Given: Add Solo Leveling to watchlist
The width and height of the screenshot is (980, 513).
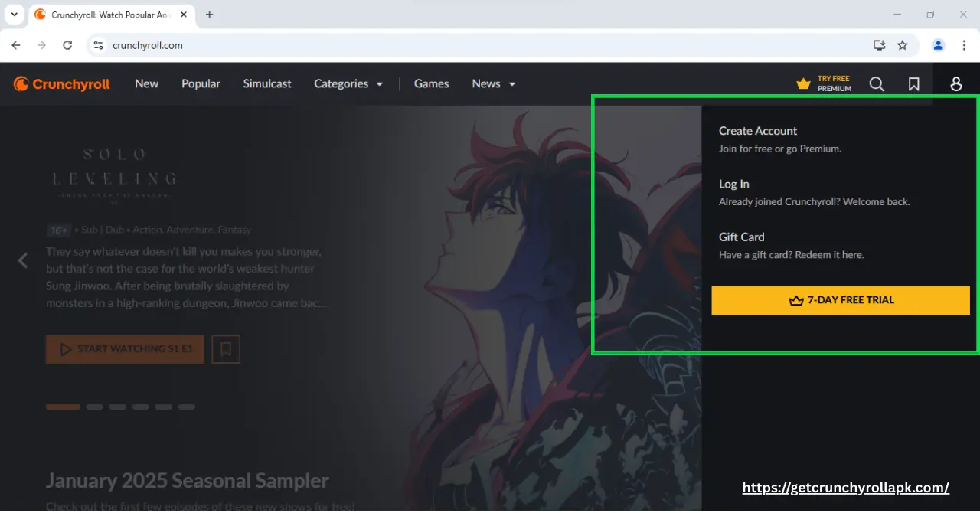Looking at the screenshot, I should point(226,349).
